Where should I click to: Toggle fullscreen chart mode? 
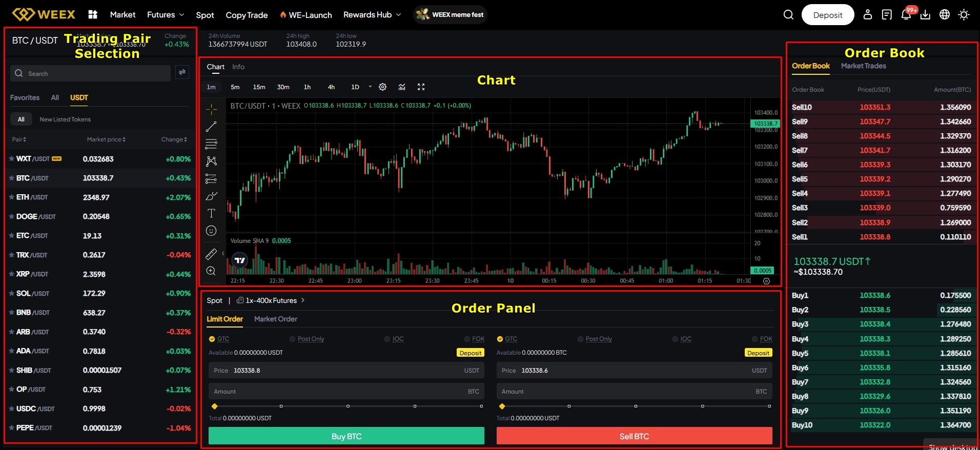[421, 87]
